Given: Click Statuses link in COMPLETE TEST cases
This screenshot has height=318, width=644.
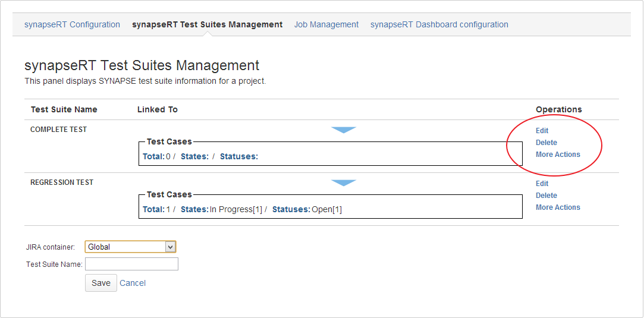Looking at the screenshot, I should [x=239, y=156].
